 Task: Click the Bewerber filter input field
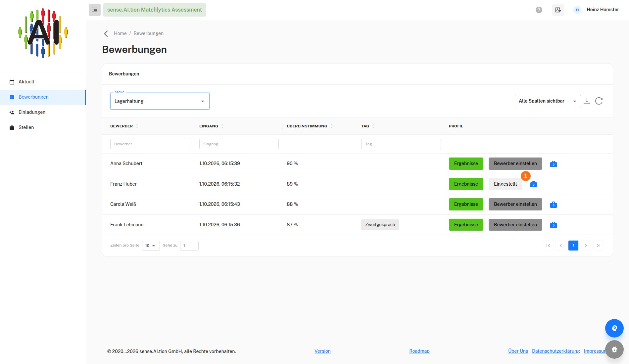click(151, 144)
